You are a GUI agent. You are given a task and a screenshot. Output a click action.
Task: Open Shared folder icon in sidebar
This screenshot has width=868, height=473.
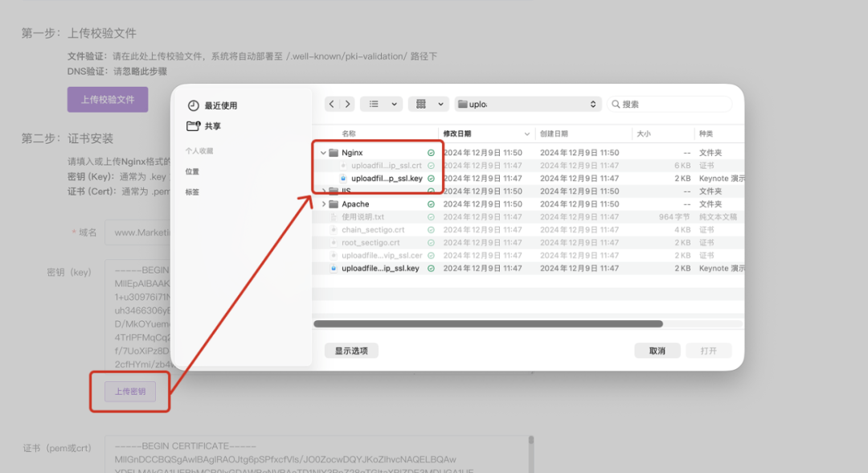pyautogui.click(x=193, y=125)
